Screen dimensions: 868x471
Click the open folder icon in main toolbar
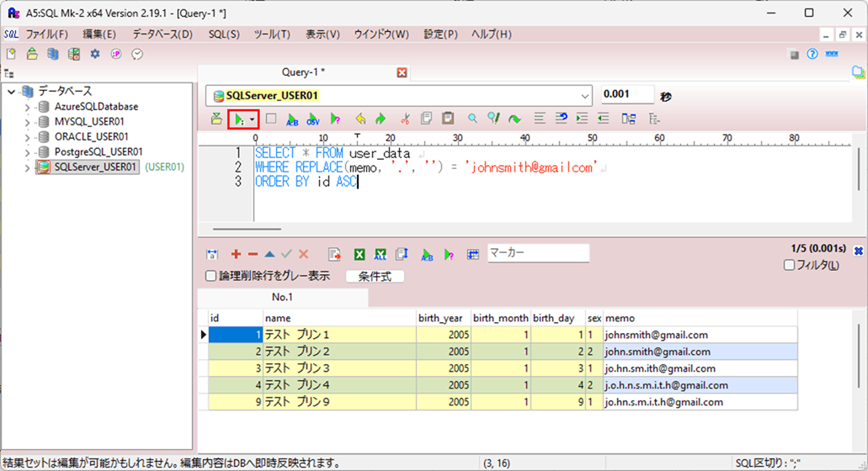[32, 54]
